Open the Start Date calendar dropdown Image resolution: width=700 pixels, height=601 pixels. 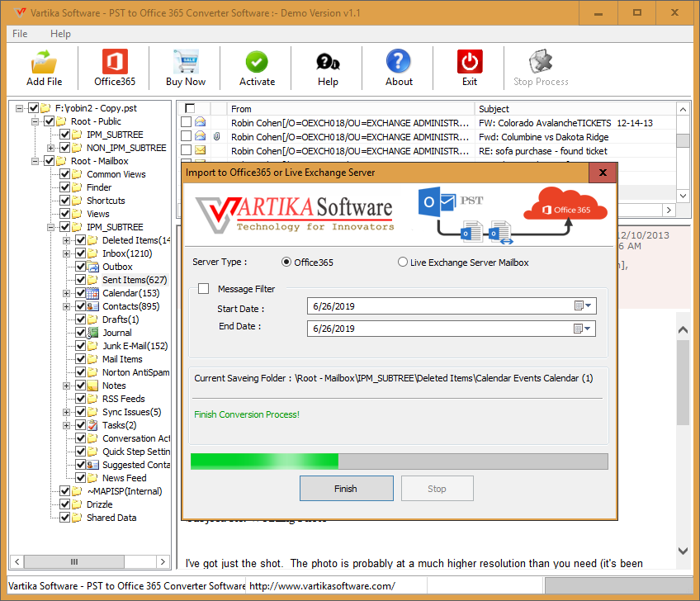(x=583, y=305)
